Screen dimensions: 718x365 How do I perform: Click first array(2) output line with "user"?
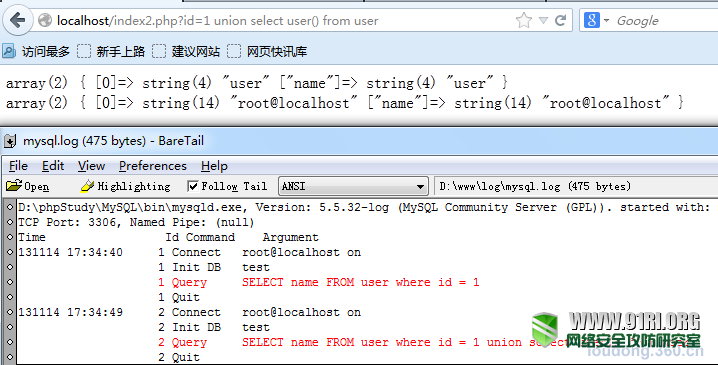point(256,83)
